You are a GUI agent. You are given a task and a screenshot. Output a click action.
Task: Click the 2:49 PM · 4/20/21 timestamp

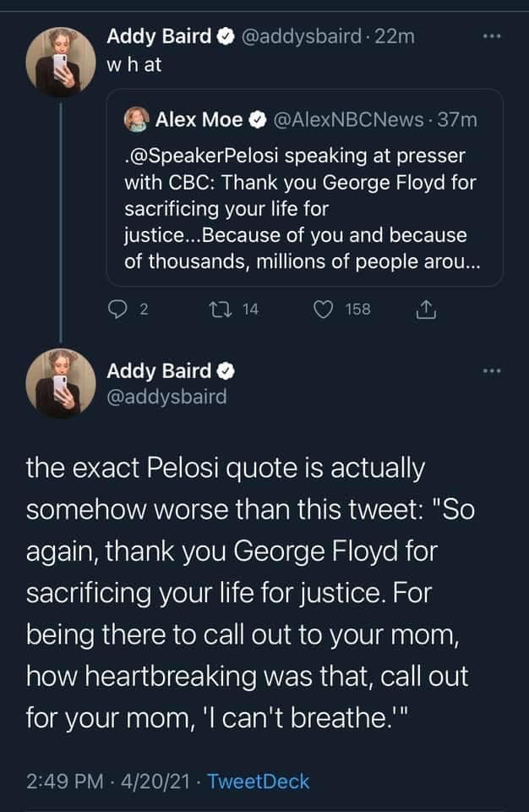click(118, 782)
